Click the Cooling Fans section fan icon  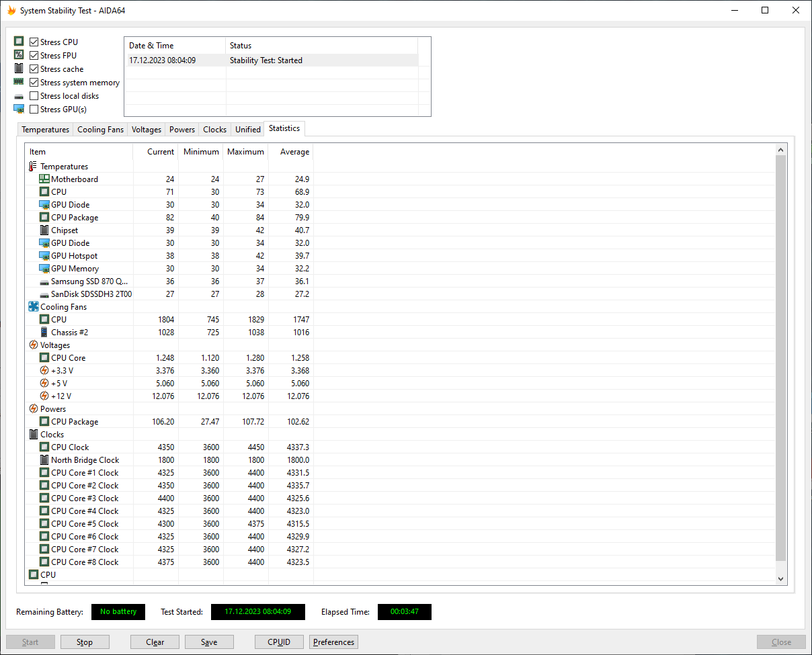click(34, 307)
